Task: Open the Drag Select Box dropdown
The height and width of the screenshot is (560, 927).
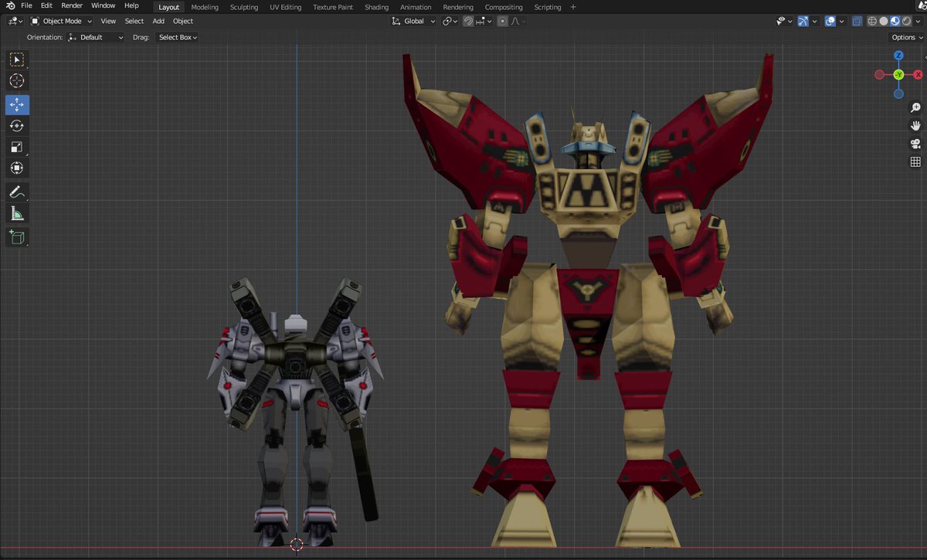Action: click(178, 37)
